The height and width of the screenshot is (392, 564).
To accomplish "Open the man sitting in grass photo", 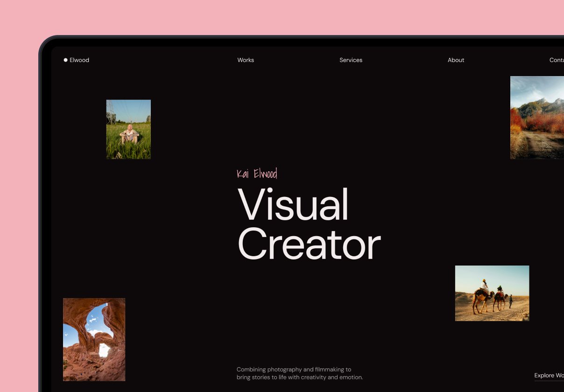I will click(x=128, y=129).
